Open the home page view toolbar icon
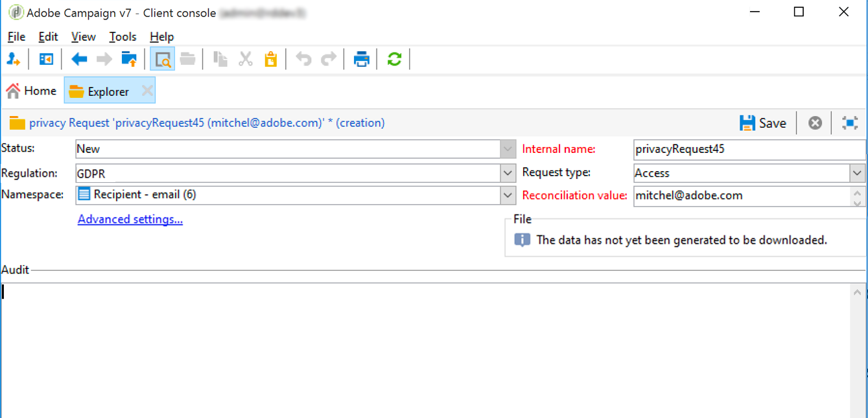 [x=46, y=60]
